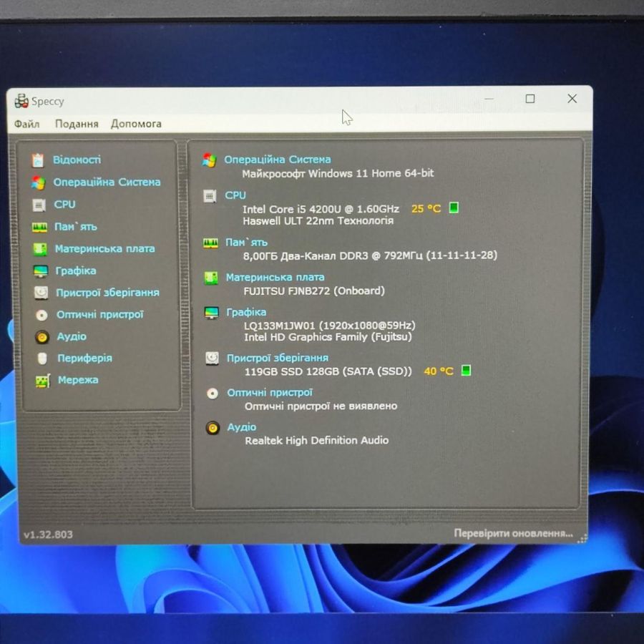
Task: Click 119GB SSD 128GB storage text
Action: pos(328,371)
